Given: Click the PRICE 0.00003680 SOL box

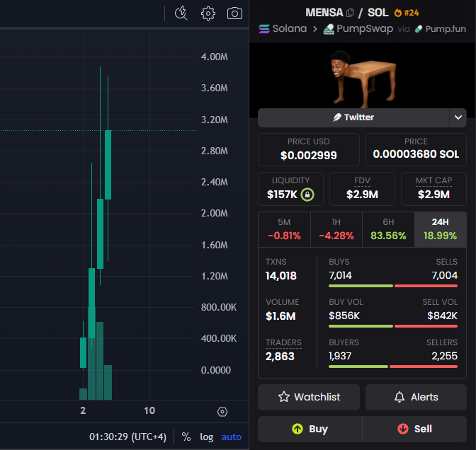Looking at the screenshot, I should coord(416,149).
